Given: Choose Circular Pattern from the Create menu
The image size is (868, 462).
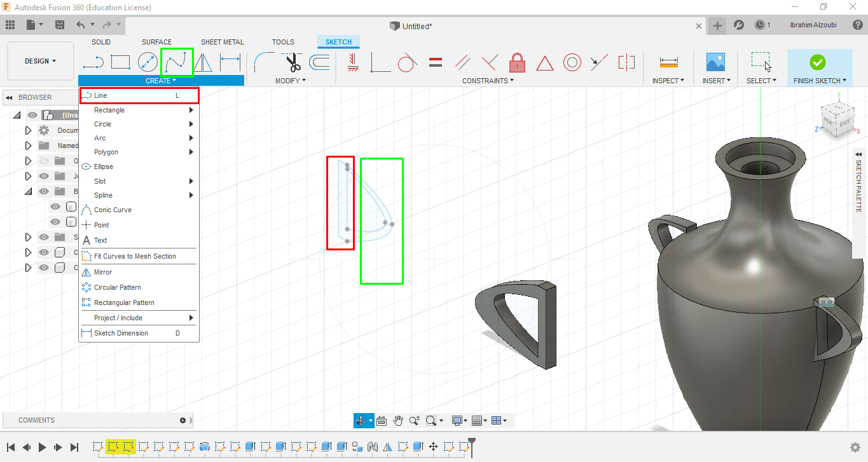Looking at the screenshot, I should [x=139, y=287].
